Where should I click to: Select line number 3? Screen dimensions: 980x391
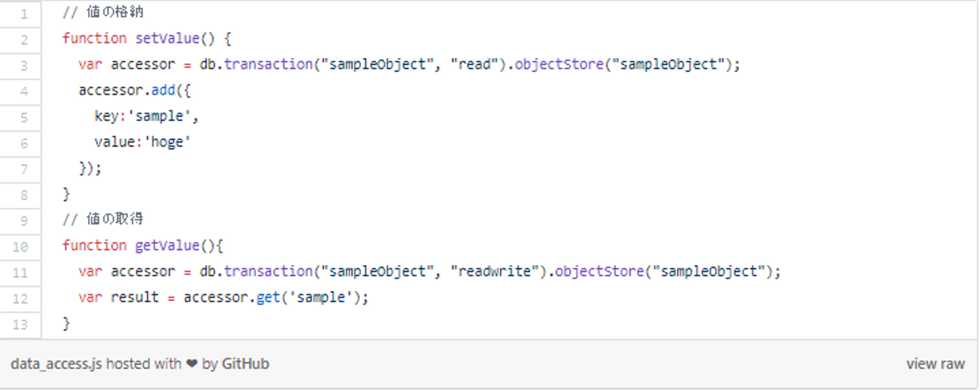tap(24, 65)
